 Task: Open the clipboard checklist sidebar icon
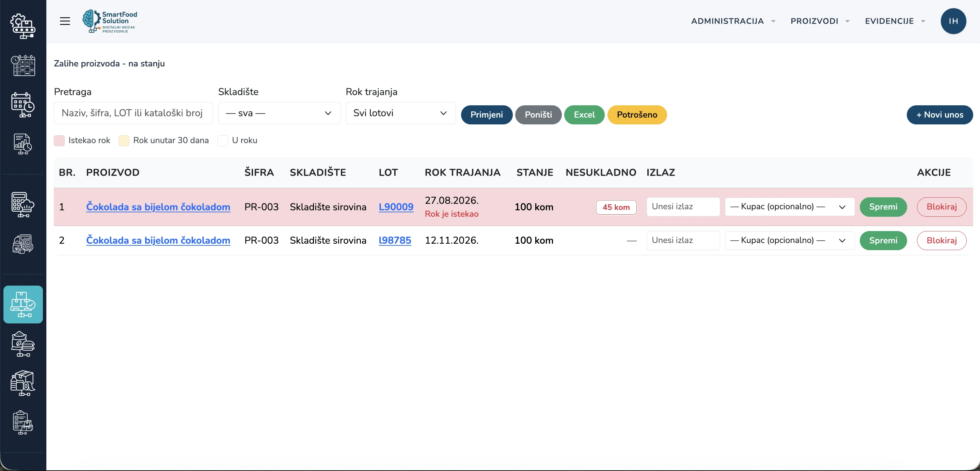click(23, 422)
